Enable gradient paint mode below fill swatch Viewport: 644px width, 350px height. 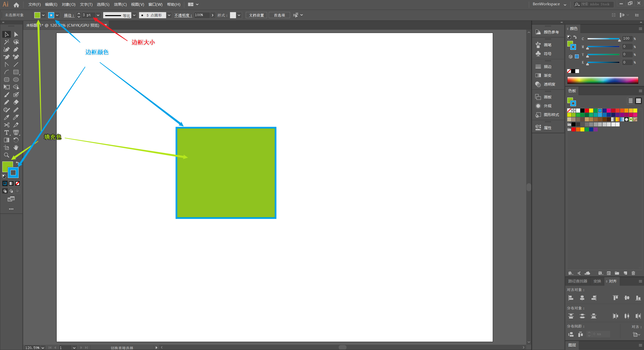[11, 183]
